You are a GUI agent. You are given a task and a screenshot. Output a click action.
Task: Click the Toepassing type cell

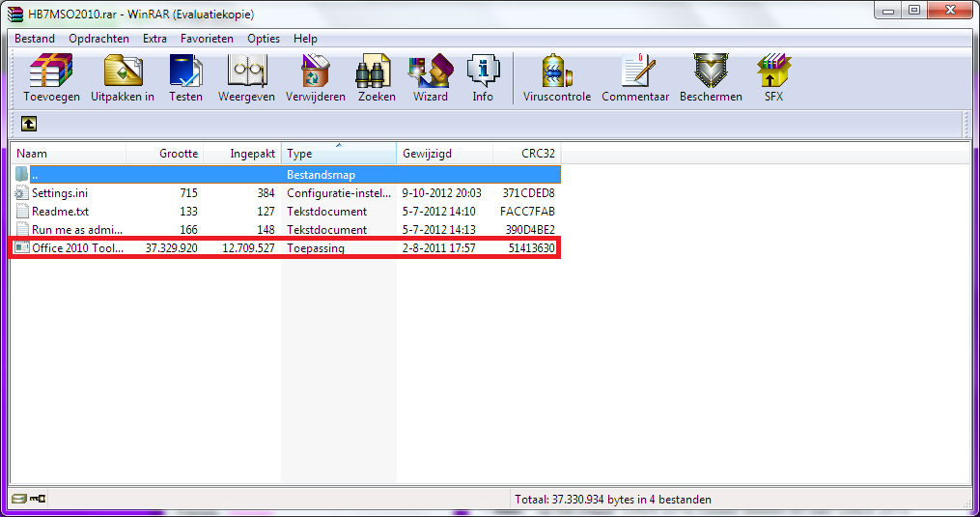pos(316,247)
